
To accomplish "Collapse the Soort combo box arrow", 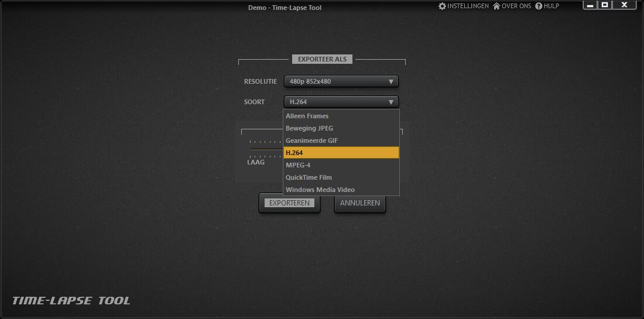I will pyautogui.click(x=390, y=102).
